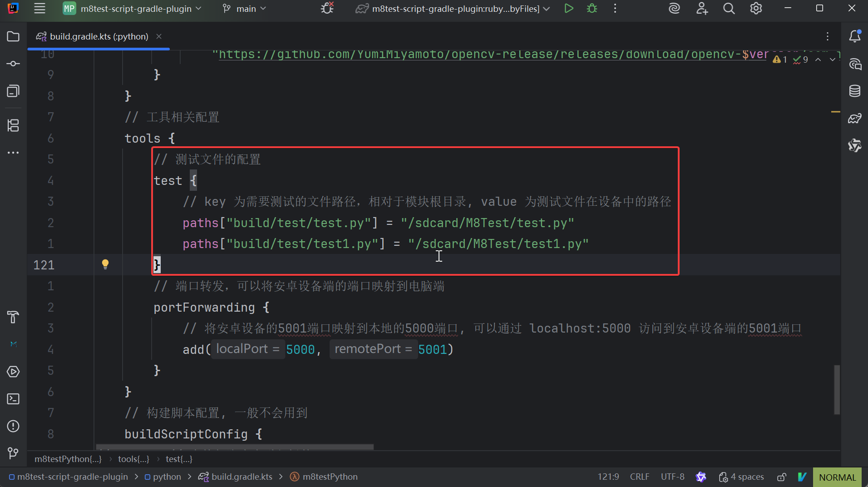Run the current Gradle configuration
This screenshot has width=868, height=487.
point(568,9)
